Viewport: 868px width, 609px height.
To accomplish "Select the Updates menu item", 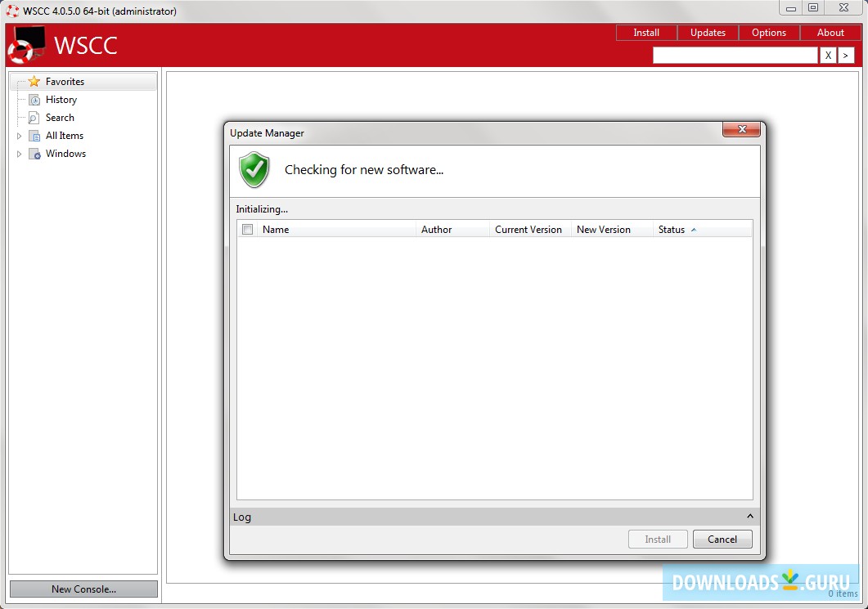I will [707, 33].
